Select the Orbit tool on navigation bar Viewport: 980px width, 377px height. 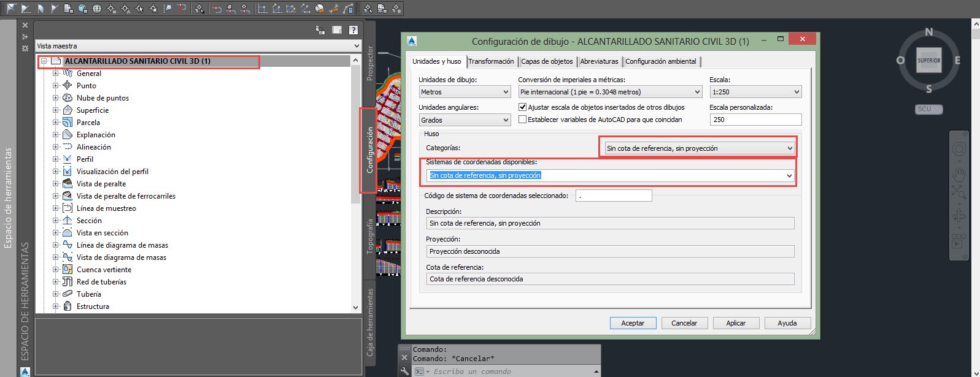tap(959, 216)
